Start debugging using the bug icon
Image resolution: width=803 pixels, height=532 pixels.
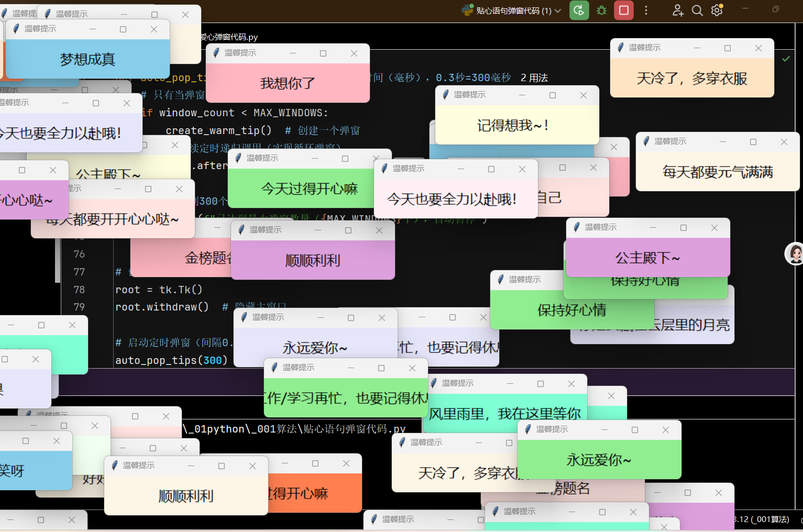click(601, 10)
